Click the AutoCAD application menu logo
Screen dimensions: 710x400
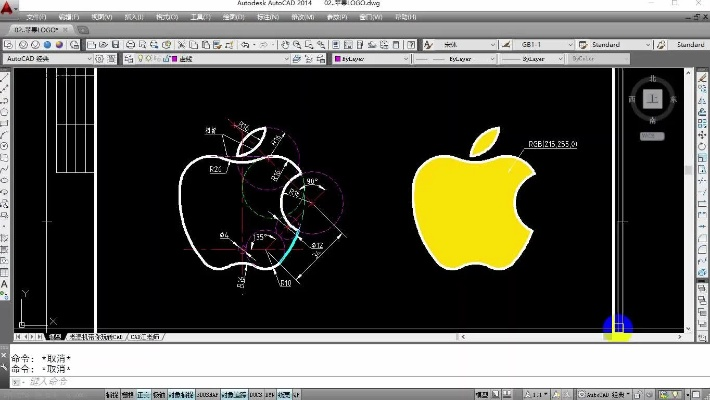tap(8, 8)
